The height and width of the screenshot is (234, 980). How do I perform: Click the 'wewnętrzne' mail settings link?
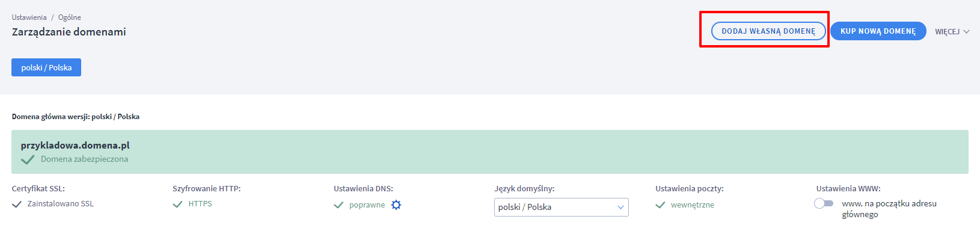click(693, 205)
